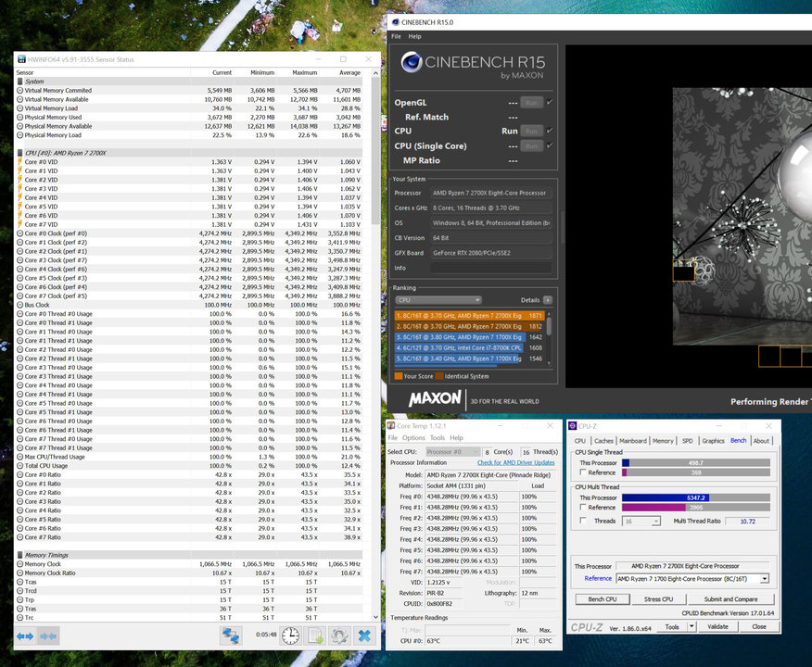Open Tools dropdown arrow in CPU-Z
This screenshot has height=667, width=812.
691,626
